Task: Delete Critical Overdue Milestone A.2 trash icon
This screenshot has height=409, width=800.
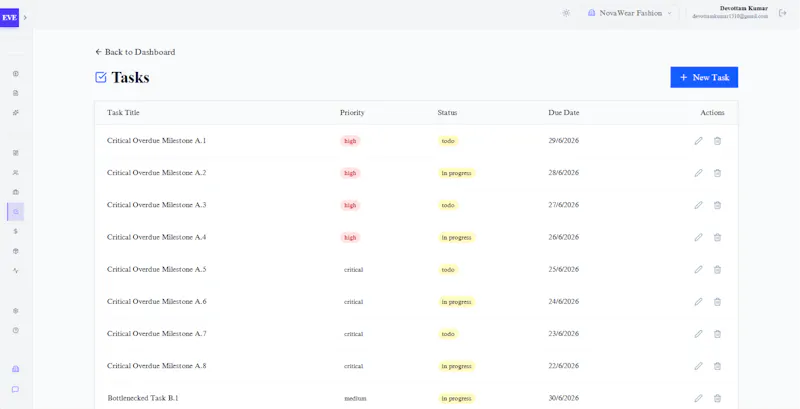Action: tap(717, 173)
